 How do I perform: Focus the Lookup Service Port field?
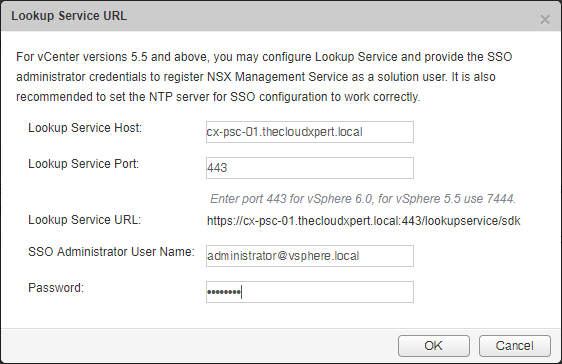(x=310, y=168)
